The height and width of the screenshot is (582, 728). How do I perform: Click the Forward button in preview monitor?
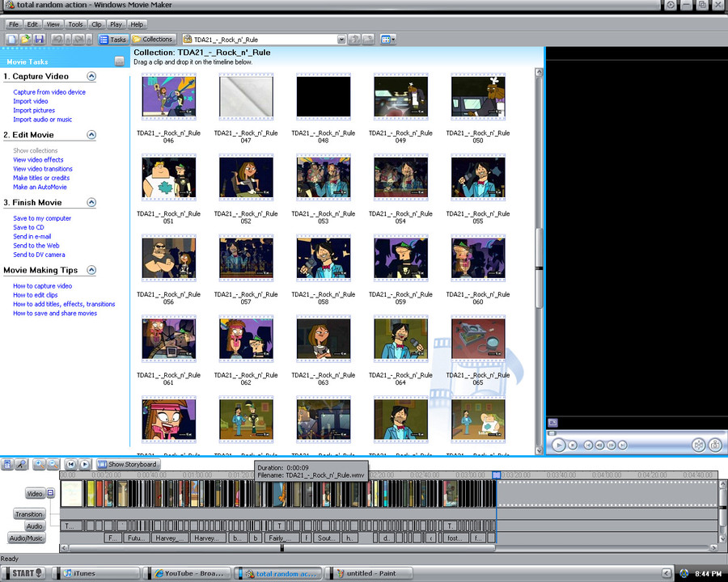coord(623,445)
